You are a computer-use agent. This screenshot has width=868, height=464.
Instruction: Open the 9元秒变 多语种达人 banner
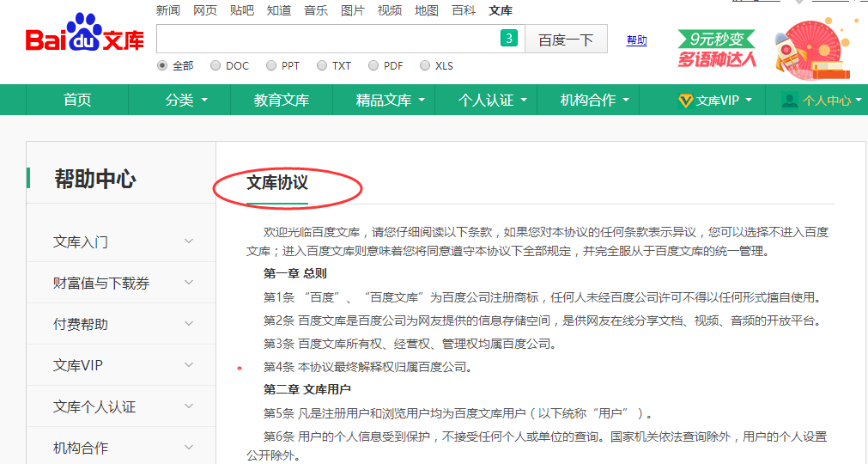717,49
